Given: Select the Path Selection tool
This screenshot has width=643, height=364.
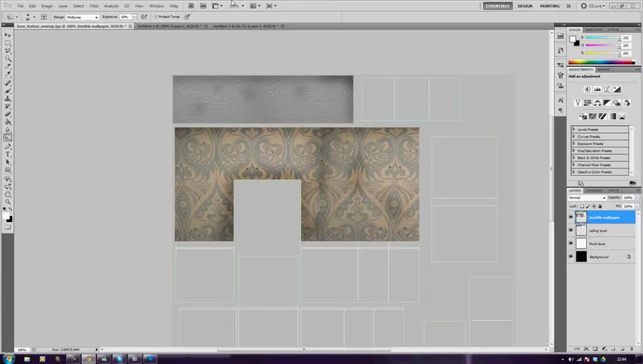Looking at the screenshot, I should [8, 162].
